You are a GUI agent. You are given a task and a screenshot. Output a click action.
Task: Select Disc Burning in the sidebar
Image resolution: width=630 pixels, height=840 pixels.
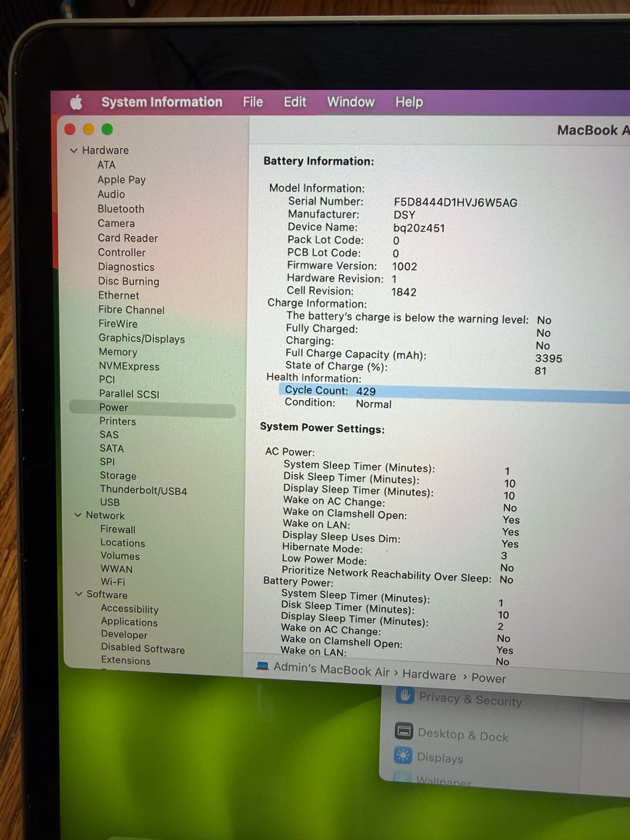[128, 281]
